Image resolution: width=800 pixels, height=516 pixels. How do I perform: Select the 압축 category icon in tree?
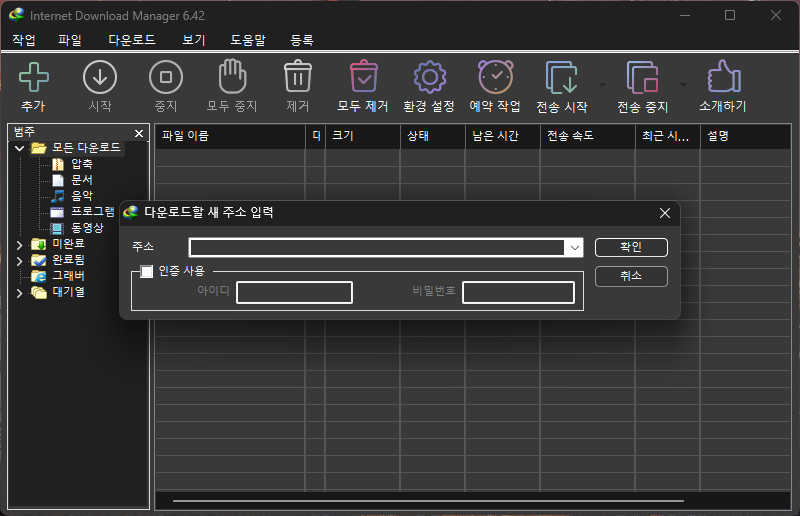(58, 164)
